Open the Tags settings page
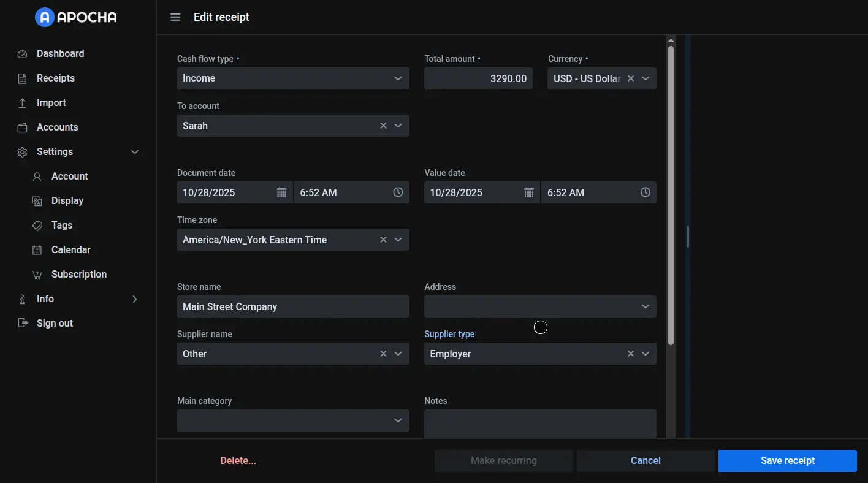This screenshot has width=868, height=483. (x=62, y=226)
